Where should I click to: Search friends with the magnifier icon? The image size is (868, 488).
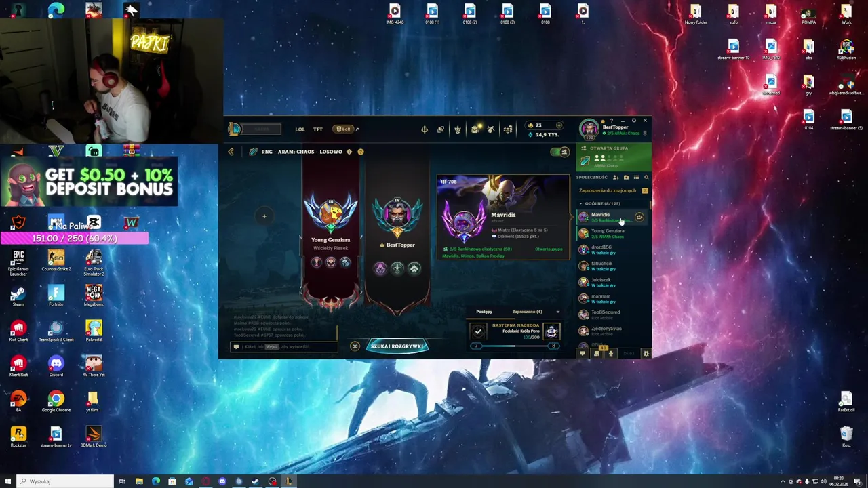pyautogui.click(x=646, y=177)
